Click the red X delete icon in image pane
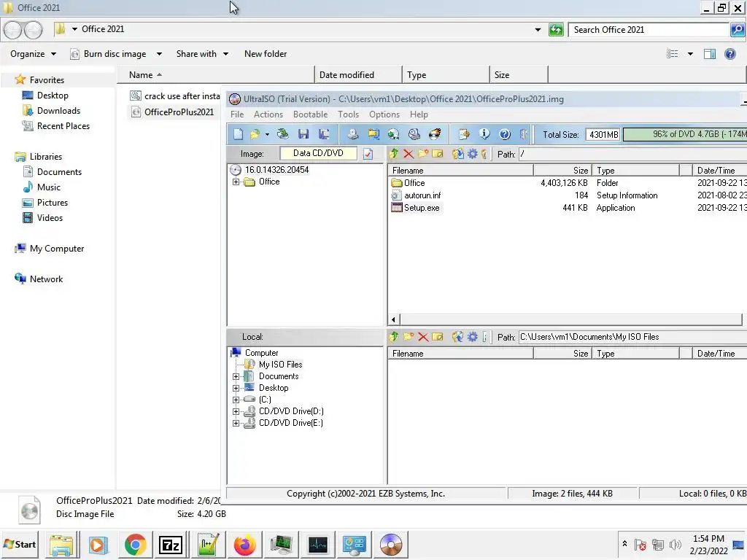 (409, 154)
